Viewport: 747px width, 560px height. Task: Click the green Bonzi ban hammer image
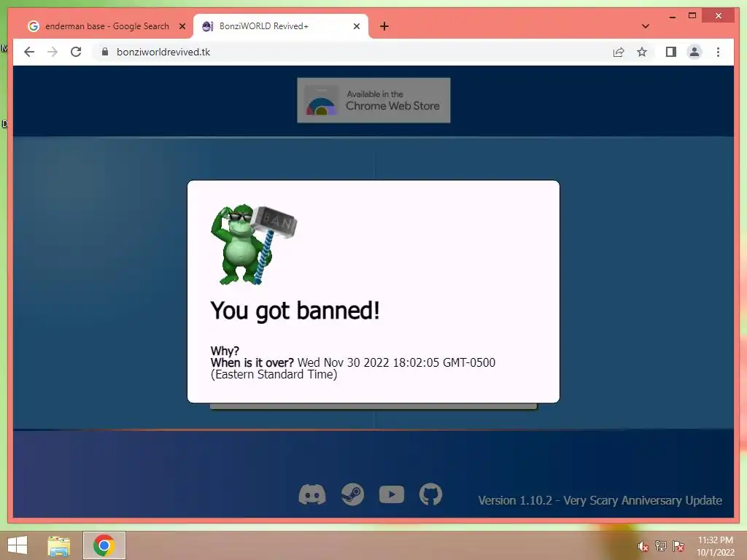(253, 244)
